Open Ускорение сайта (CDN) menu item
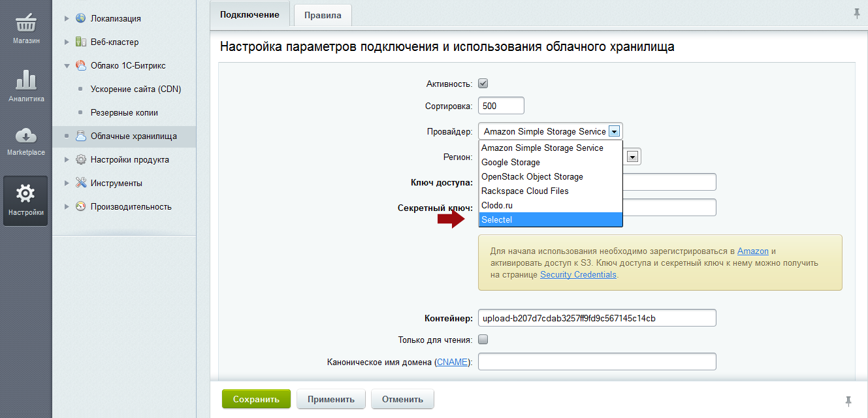 (x=136, y=89)
